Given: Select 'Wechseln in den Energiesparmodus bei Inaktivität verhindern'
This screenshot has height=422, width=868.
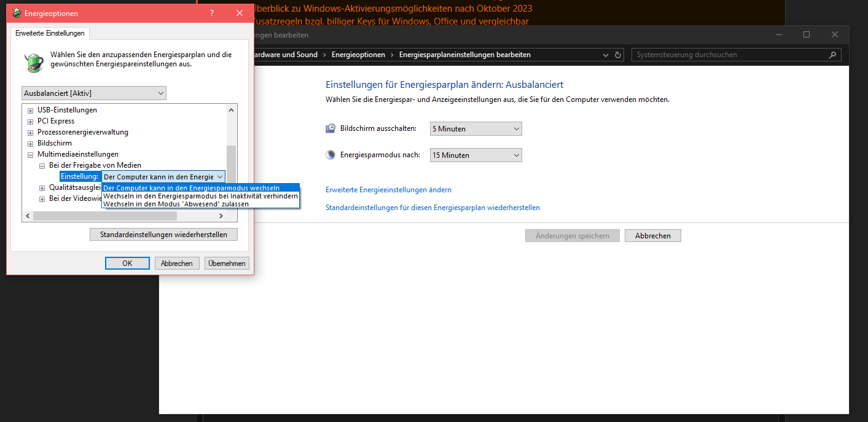Looking at the screenshot, I should pos(200,196).
